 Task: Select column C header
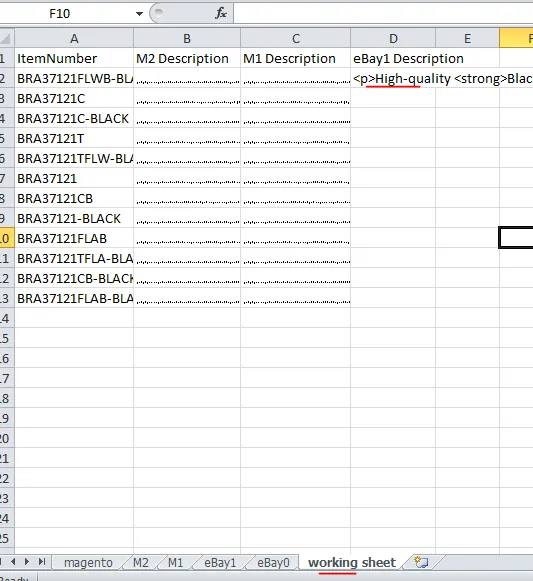click(x=295, y=39)
